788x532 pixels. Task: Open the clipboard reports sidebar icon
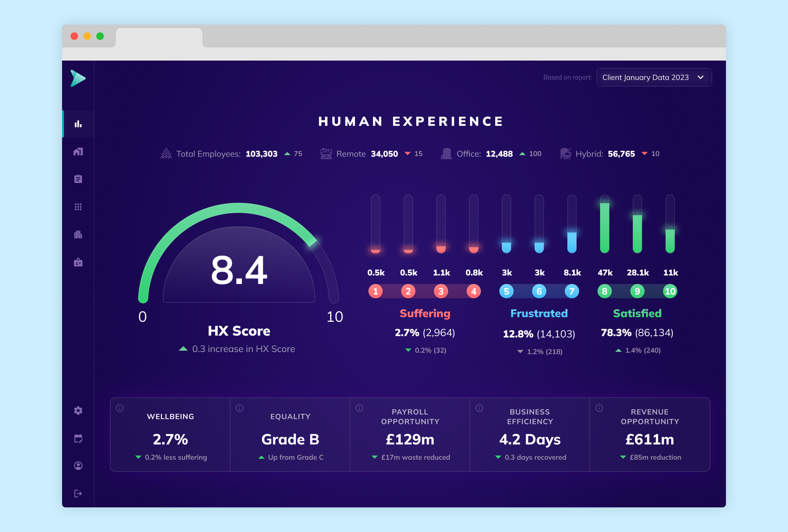(78, 179)
